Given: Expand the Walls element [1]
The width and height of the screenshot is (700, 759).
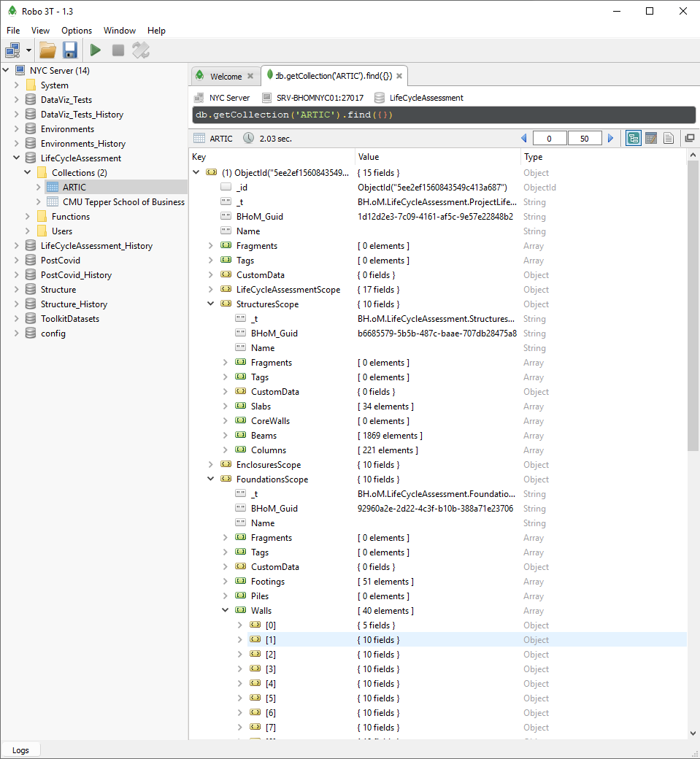Looking at the screenshot, I should (239, 639).
